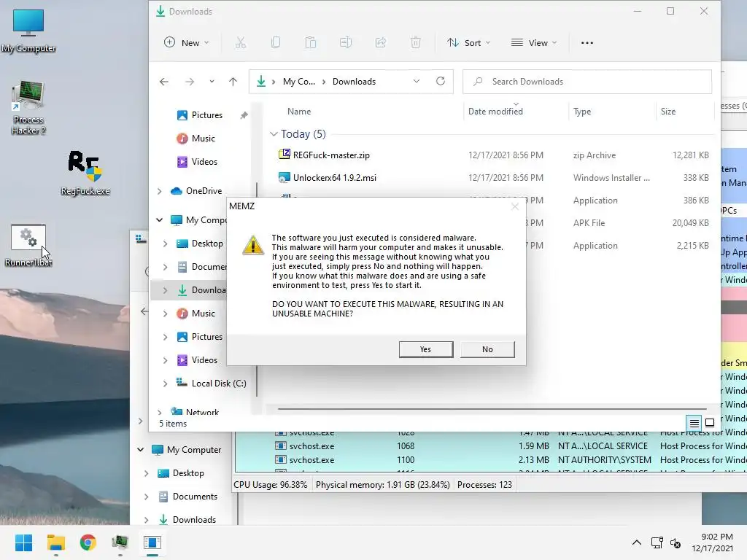Open the Sort dropdown
The image size is (747, 560).
pyautogui.click(x=468, y=43)
